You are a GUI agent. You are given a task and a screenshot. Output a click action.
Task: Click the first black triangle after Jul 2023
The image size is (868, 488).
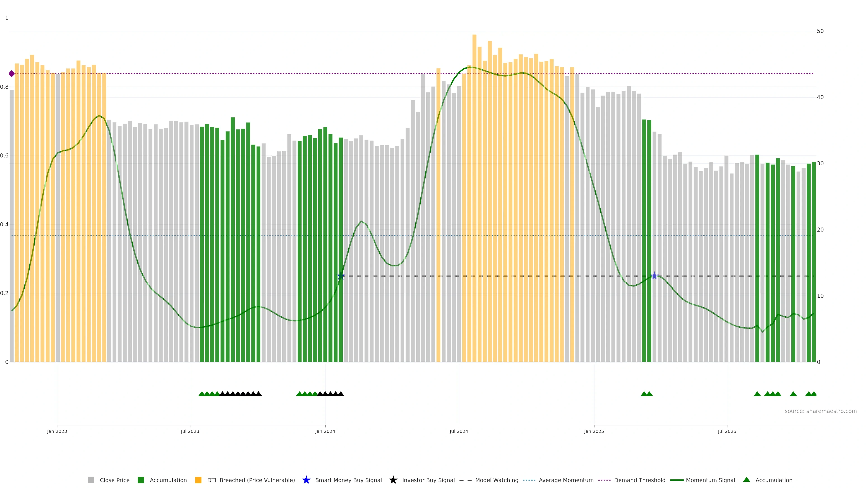[x=222, y=394]
